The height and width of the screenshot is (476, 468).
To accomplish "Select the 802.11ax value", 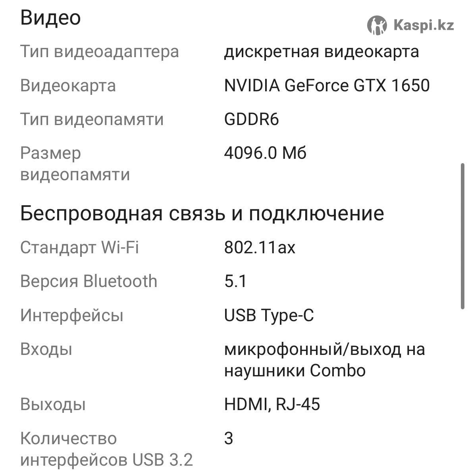I will pos(260,248).
